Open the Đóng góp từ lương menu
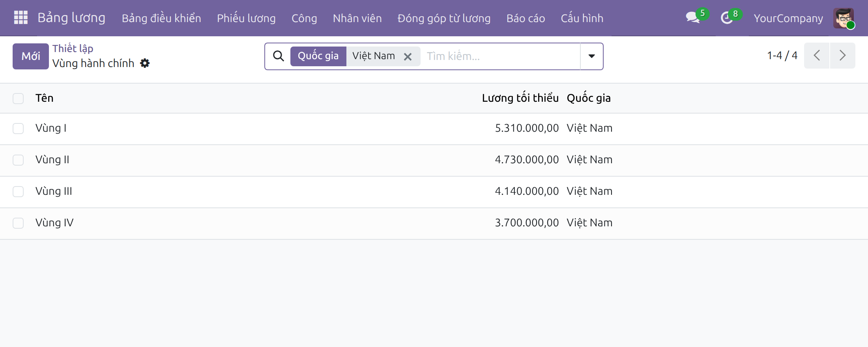Viewport: 868px width, 347px height. coord(444,18)
